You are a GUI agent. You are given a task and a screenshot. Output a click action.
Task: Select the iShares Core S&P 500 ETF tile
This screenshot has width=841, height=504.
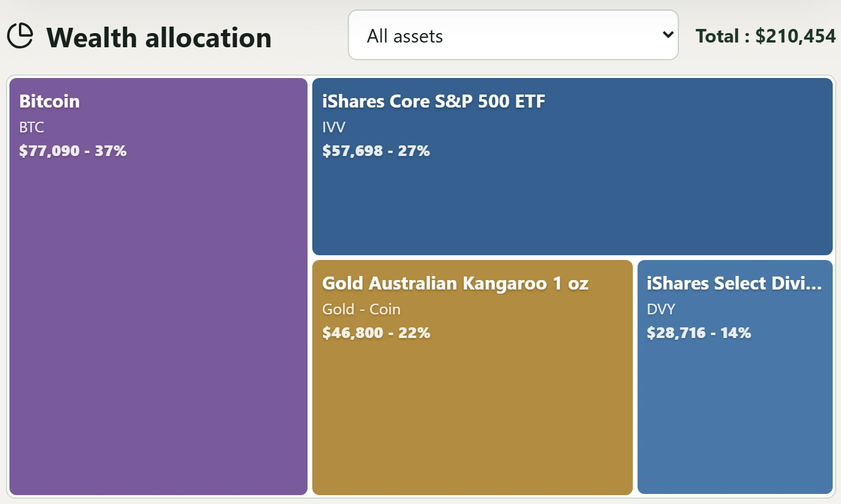(572, 167)
